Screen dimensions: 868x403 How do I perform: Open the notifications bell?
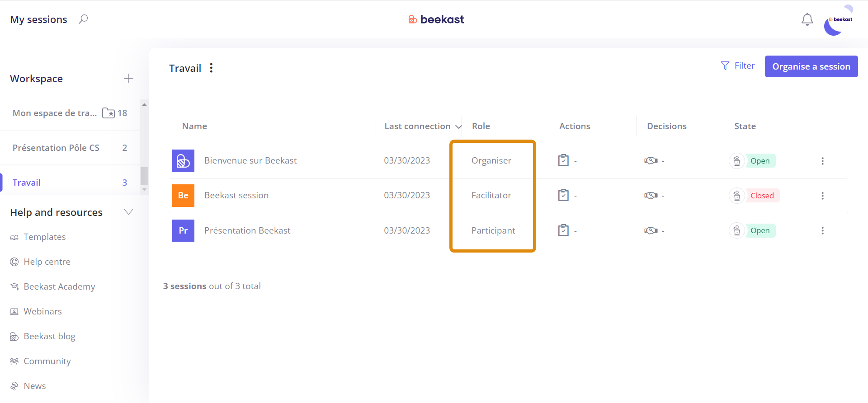(x=807, y=19)
